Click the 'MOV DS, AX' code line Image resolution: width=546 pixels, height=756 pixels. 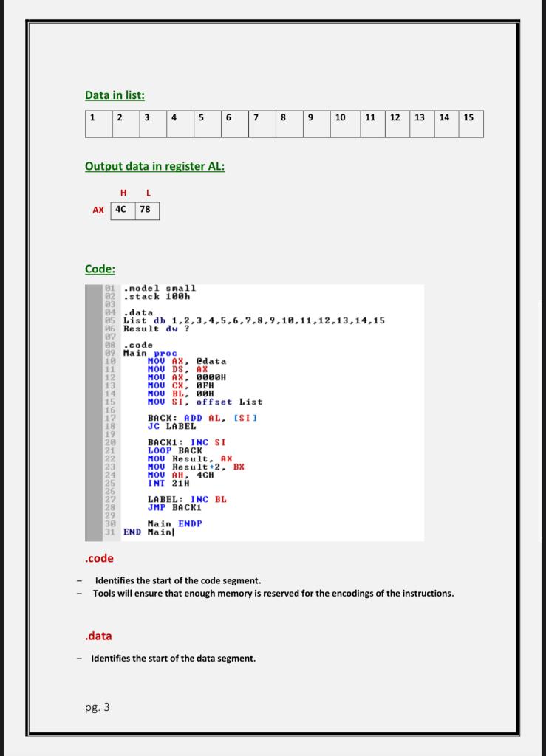click(177, 369)
